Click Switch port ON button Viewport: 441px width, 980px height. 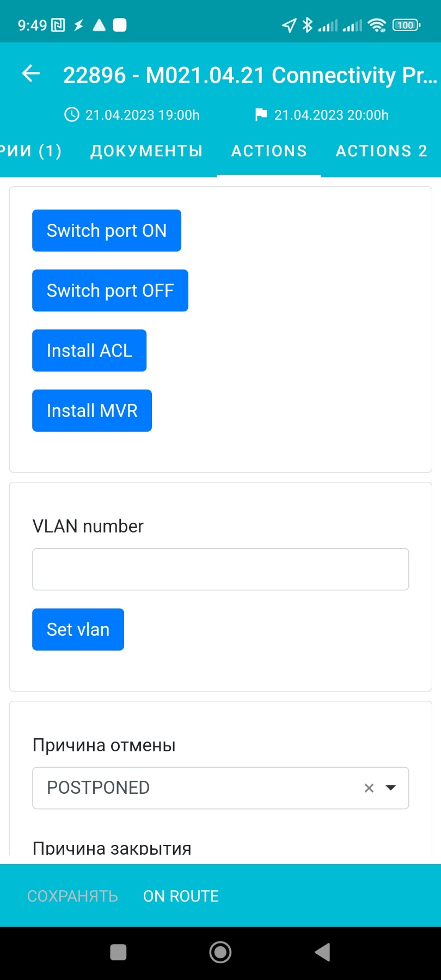[x=107, y=230]
